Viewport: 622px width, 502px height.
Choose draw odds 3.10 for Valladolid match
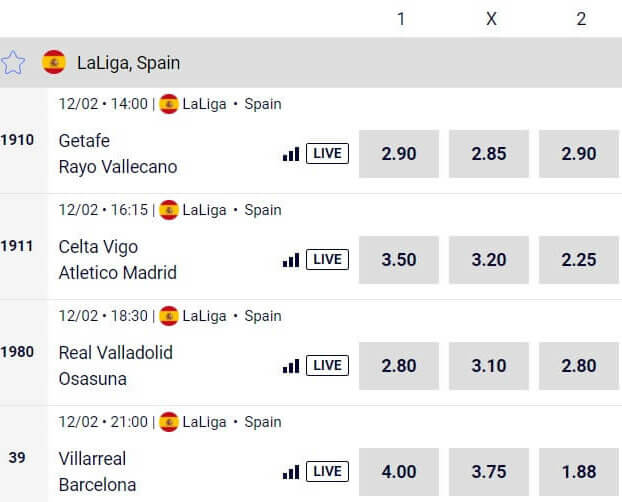(489, 366)
